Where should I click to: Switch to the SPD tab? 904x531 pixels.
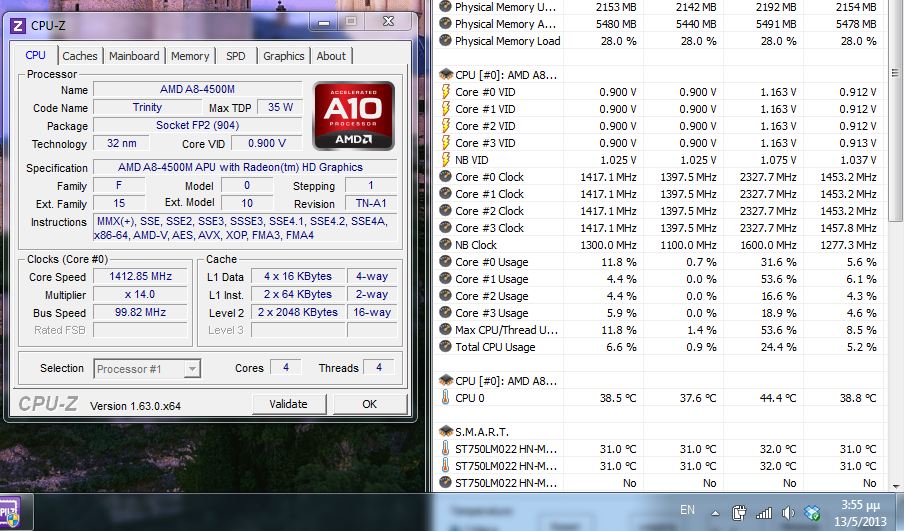click(235, 56)
